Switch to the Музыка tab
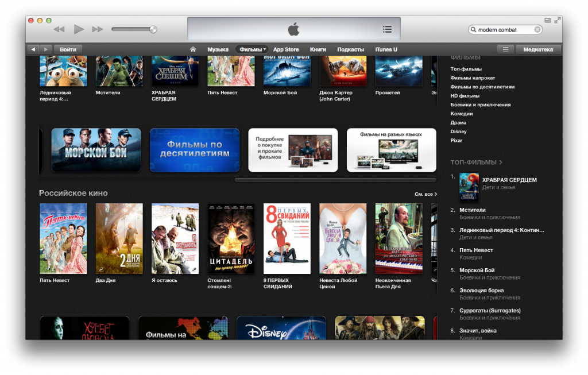 [218, 49]
